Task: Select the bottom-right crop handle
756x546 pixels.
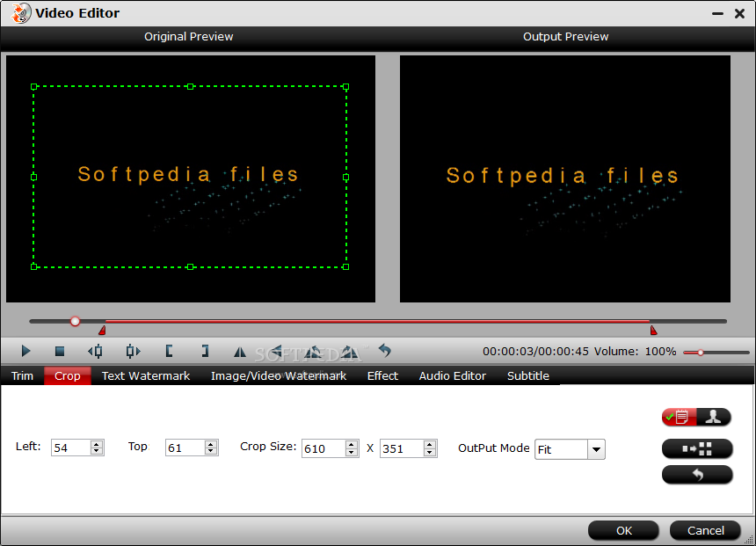Action: tap(345, 266)
